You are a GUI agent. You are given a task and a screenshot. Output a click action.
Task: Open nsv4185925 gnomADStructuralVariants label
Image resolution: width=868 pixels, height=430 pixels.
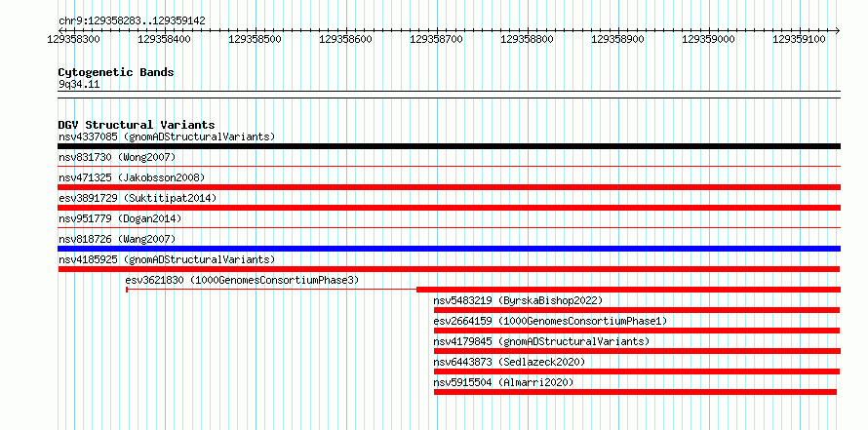pyautogui.click(x=167, y=259)
